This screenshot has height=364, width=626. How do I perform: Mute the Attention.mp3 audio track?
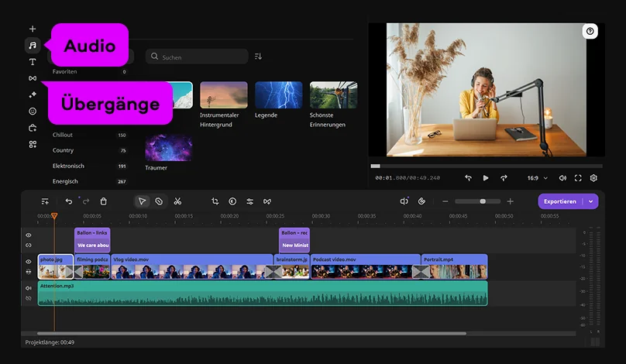pyautogui.click(x=29, y=288)
